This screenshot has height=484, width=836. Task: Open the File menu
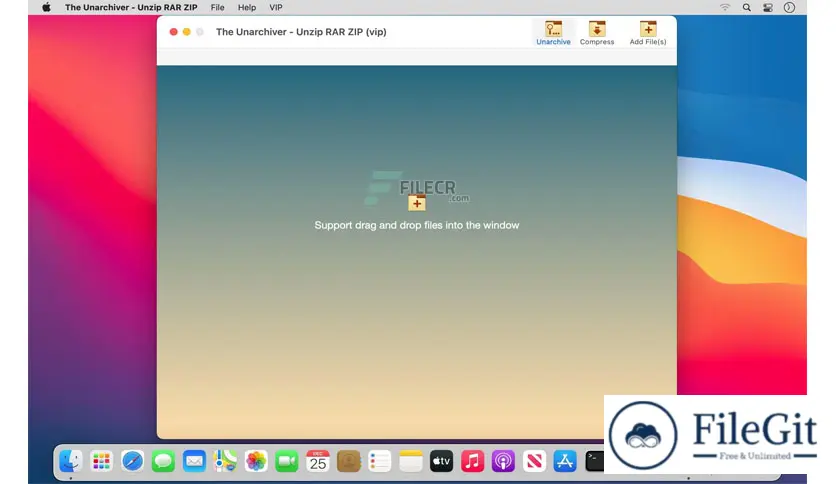pyautogui.click(x=217, y=7)
